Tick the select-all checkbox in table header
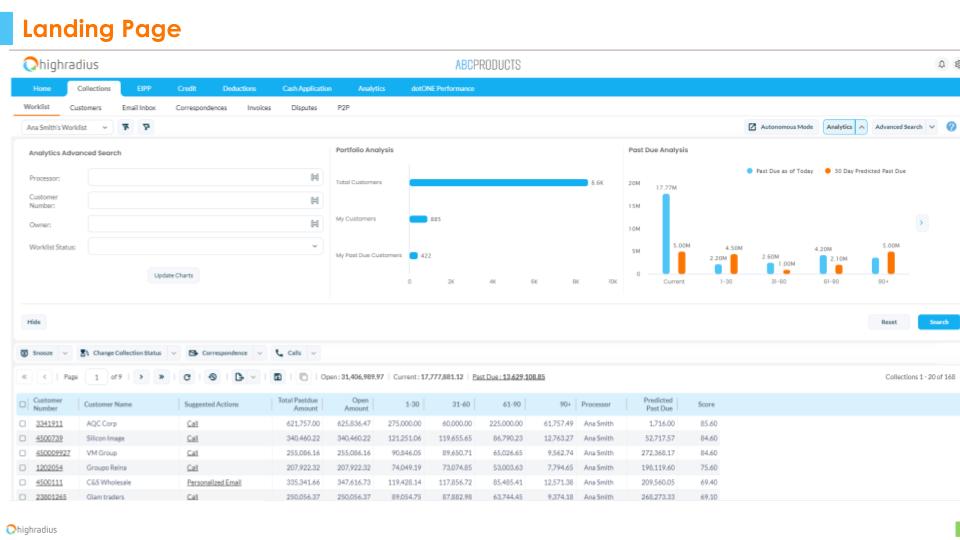Image resolution: width=960 pixels, height=540 pixels. coord(23,404)
